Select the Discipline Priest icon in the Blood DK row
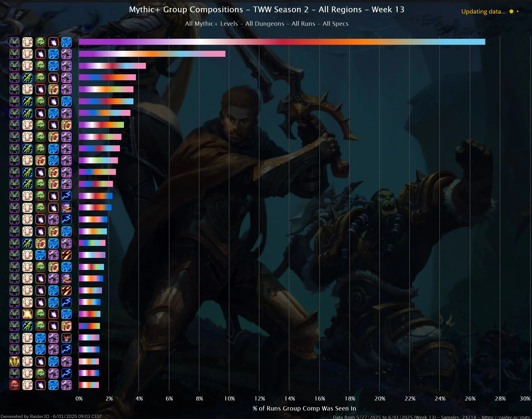 tap(27, 385)
